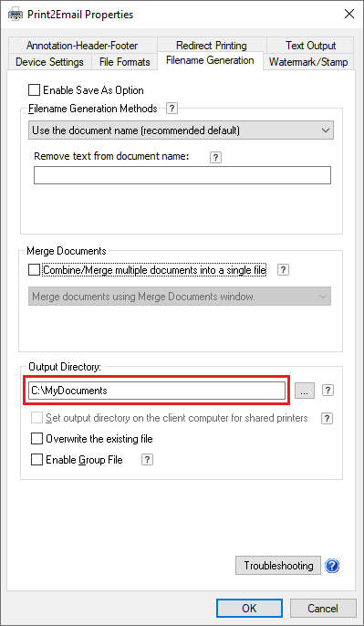The width and height of the screenshot is (364, 626).
Task: Click the Troubleshooting button
Action: [x=278, y=566]
